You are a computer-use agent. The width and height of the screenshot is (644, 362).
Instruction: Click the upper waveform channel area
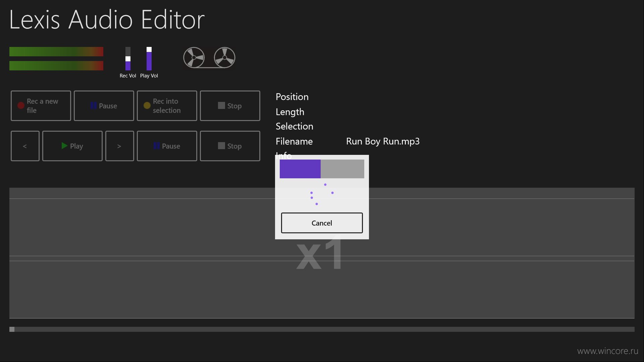322,227
